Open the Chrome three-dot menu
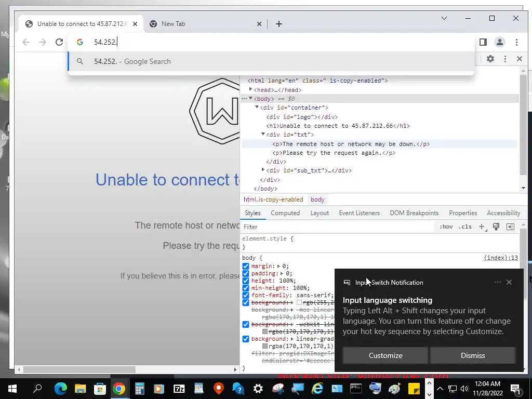The width and height of the screenshot is (532, 399). [516, 42]
